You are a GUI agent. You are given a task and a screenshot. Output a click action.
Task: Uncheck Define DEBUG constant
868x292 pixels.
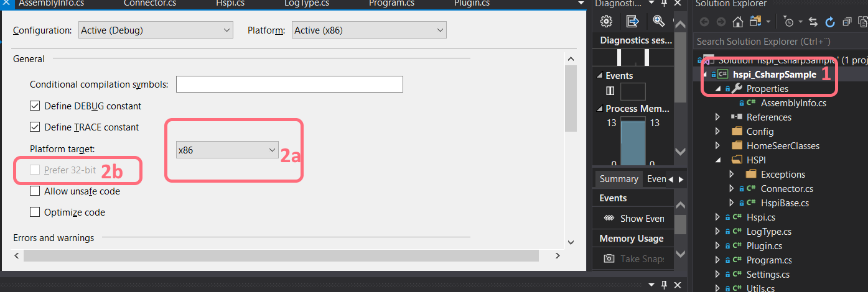point(35,106)
